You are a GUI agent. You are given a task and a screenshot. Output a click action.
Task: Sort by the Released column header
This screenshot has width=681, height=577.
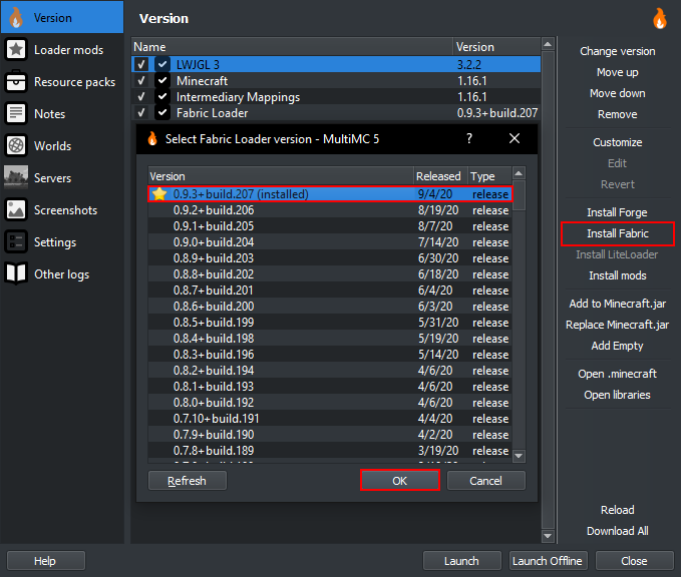click(440, 176)
